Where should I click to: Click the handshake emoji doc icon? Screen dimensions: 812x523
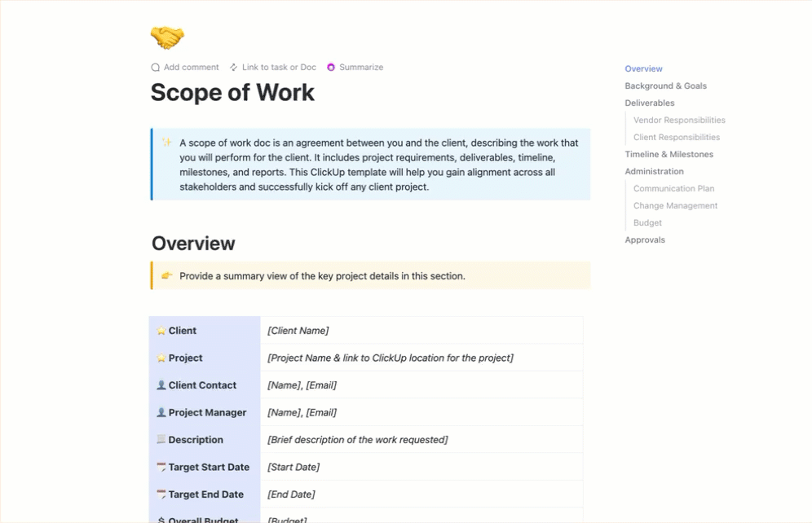tap(167, 37)
